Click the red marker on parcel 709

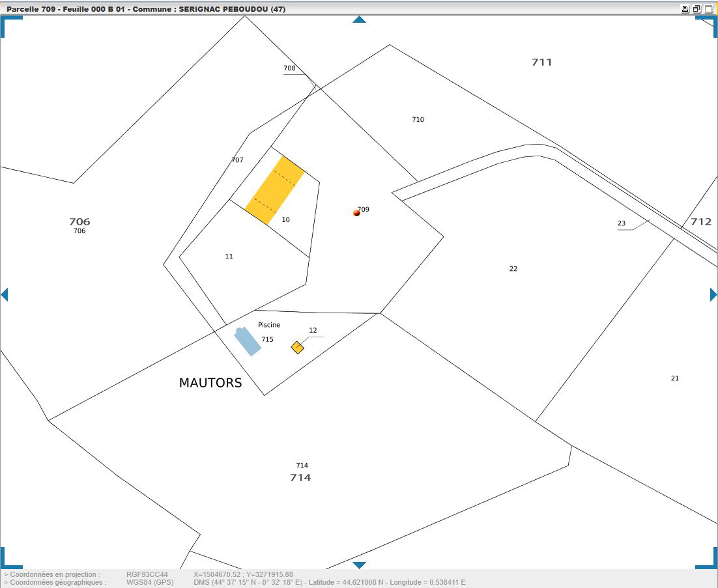point(356,213)
